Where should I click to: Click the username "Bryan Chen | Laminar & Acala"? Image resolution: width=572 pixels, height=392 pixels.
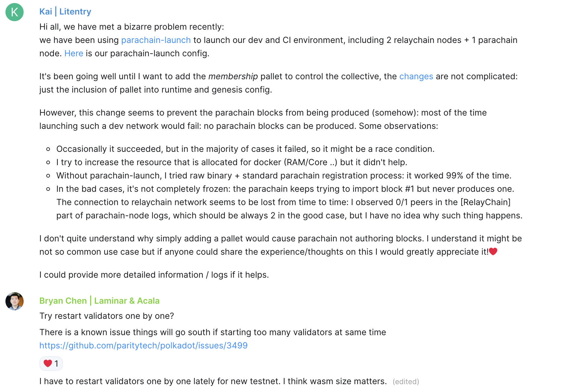[x=99, y=301]
